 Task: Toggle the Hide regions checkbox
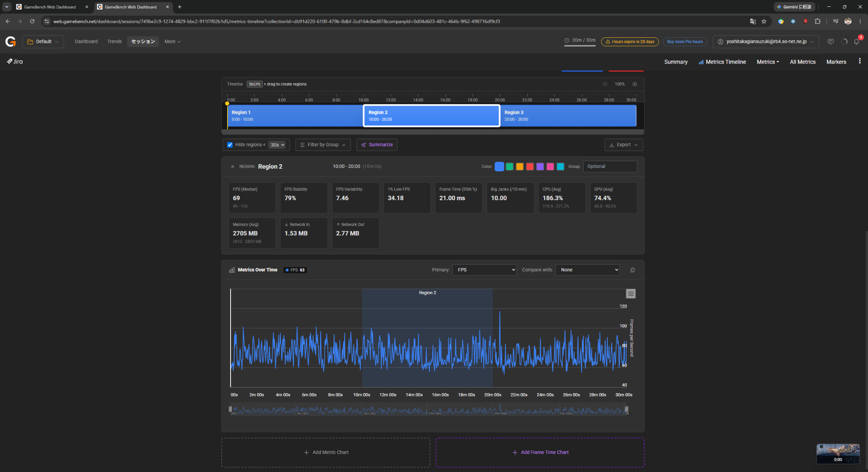click(230, 145)
